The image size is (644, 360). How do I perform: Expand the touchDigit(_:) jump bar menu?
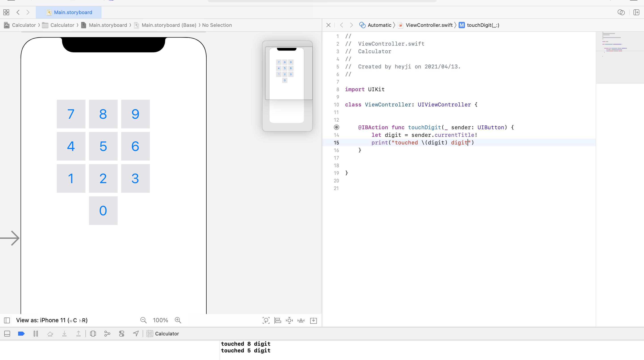pyautogui.click(x=483, y=25)
